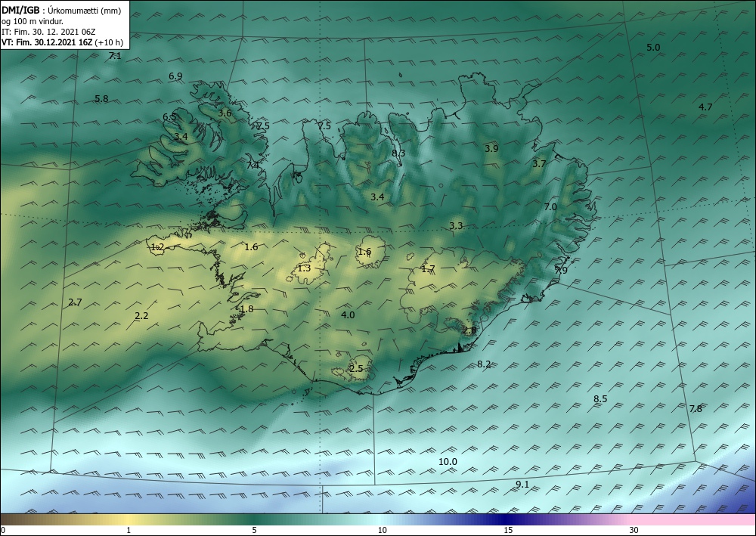This screenshot has width=756, height=536.
Task: Click the title line 'DMI/IGB : Úrkomumætti (mm)'
Action: [x=61, y=10]
